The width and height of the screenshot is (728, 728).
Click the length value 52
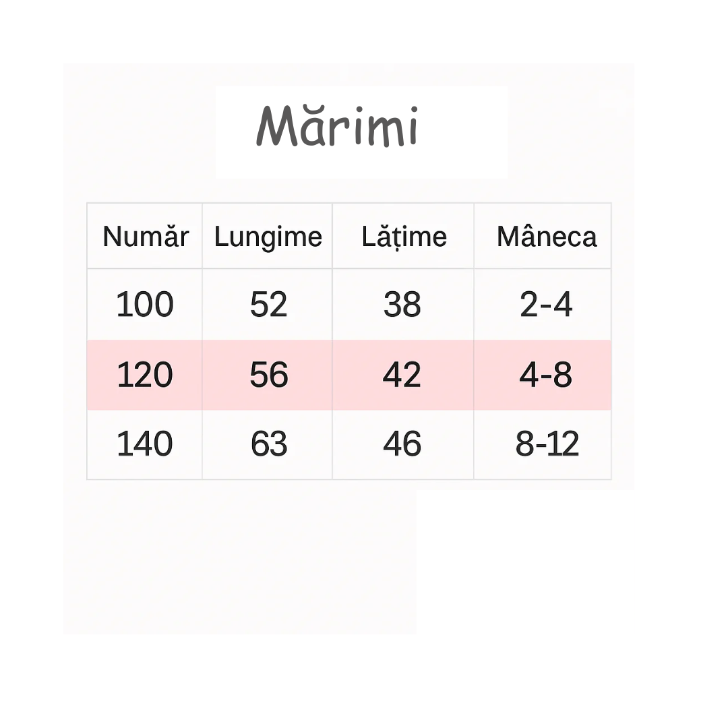click(268, 305)
